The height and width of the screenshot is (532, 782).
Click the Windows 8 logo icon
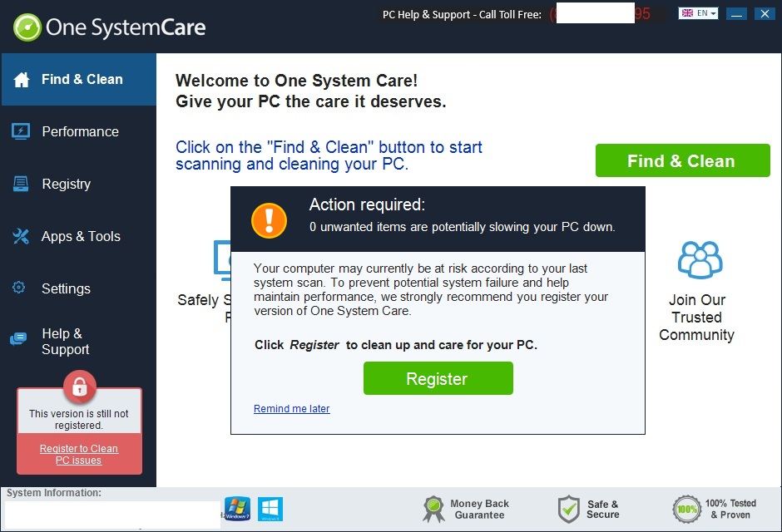[x=270, y=509]
